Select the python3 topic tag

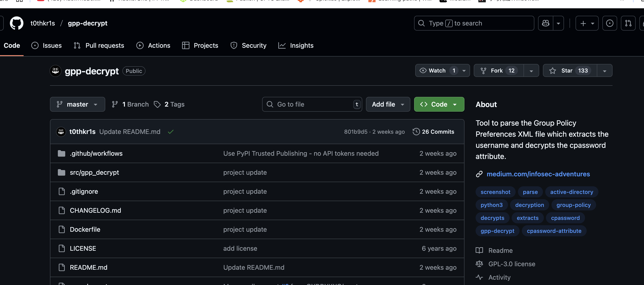point(492,205)
